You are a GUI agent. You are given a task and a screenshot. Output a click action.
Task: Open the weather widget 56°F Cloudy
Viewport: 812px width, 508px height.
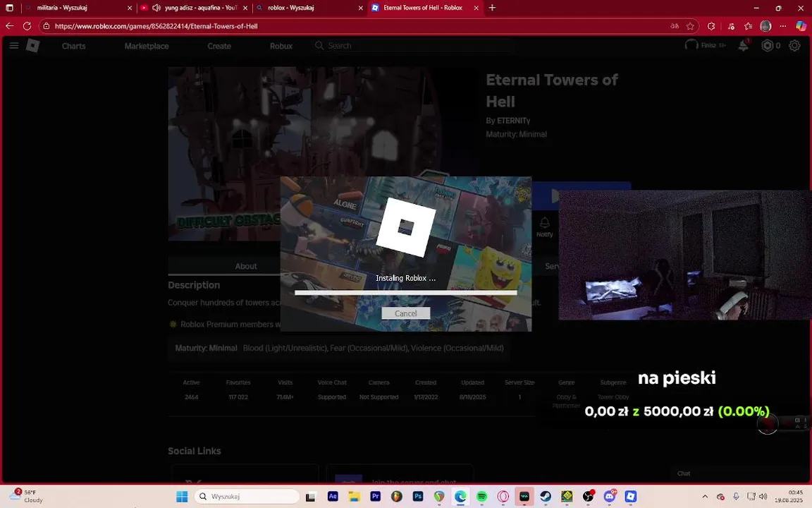click(x=27, y=496)
